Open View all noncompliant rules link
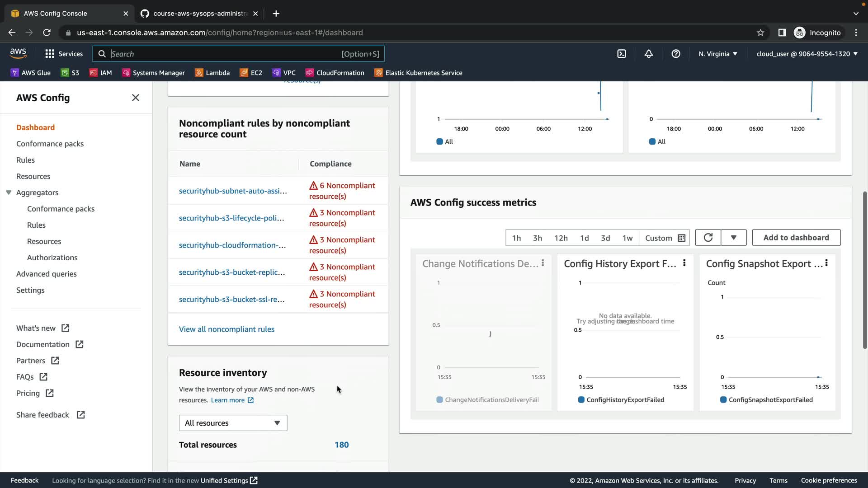This screenshot has height=488, width=868. coord(226,329)
